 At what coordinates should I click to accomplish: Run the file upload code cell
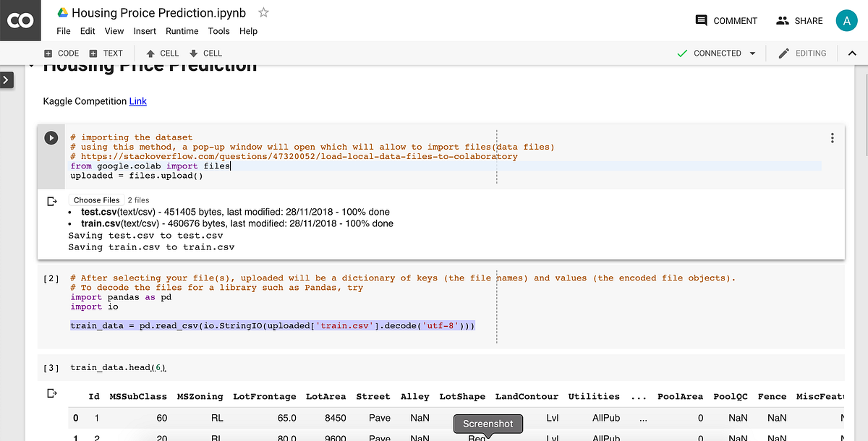[x=50, y=138]
